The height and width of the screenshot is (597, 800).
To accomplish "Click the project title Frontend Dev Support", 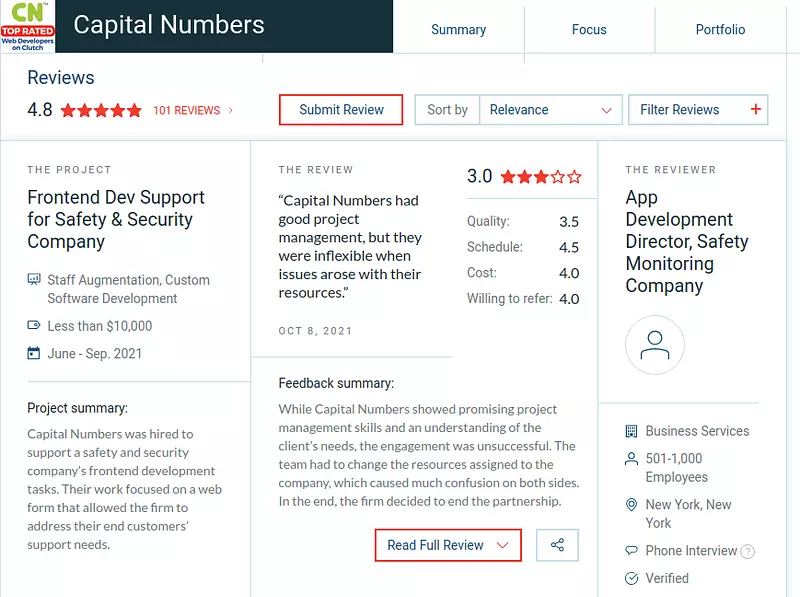I will 116,219.
